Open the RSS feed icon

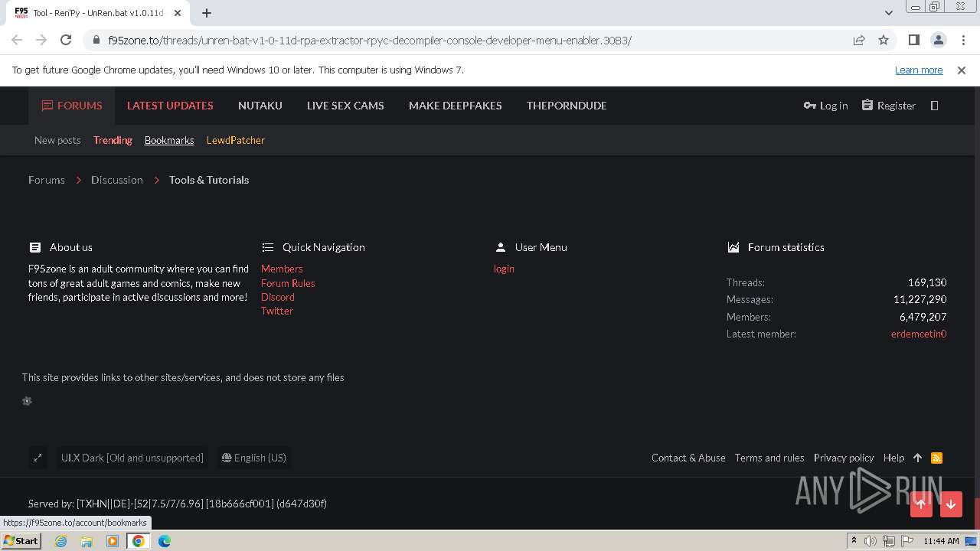(936, 458)
